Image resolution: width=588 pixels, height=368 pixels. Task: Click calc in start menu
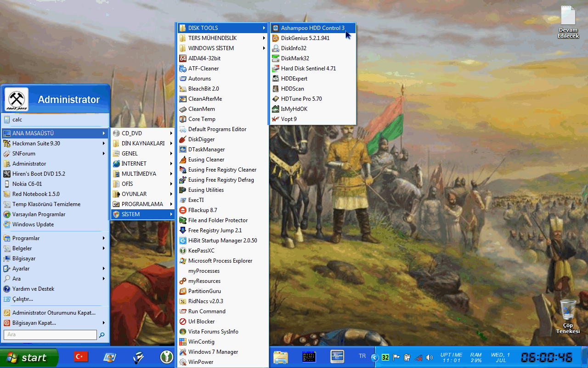[x=55, y=120]
